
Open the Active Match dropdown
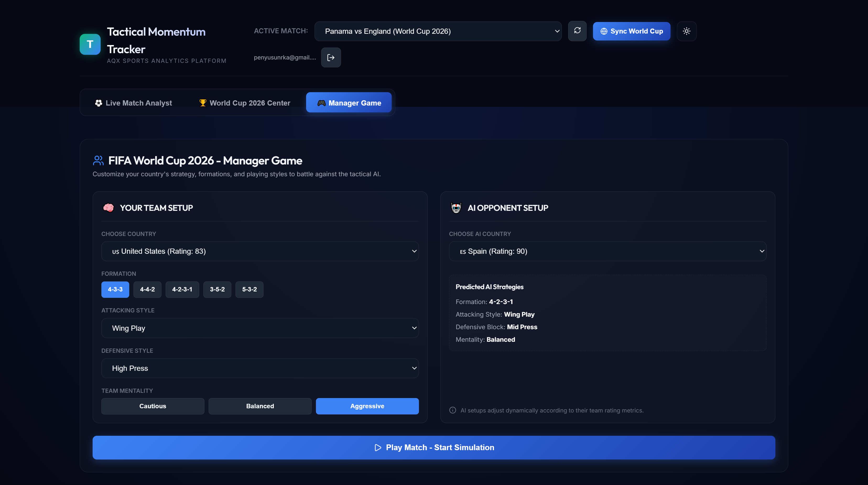click(x=438, y=31)
